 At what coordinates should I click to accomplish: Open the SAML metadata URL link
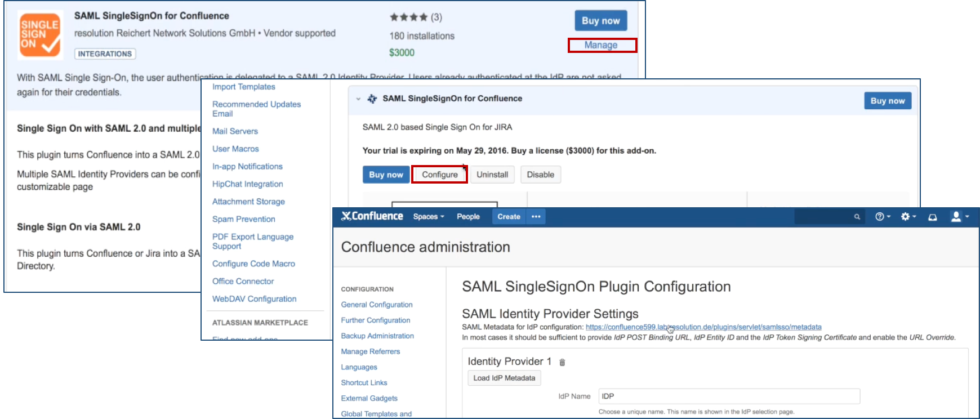tap(703, 327)
